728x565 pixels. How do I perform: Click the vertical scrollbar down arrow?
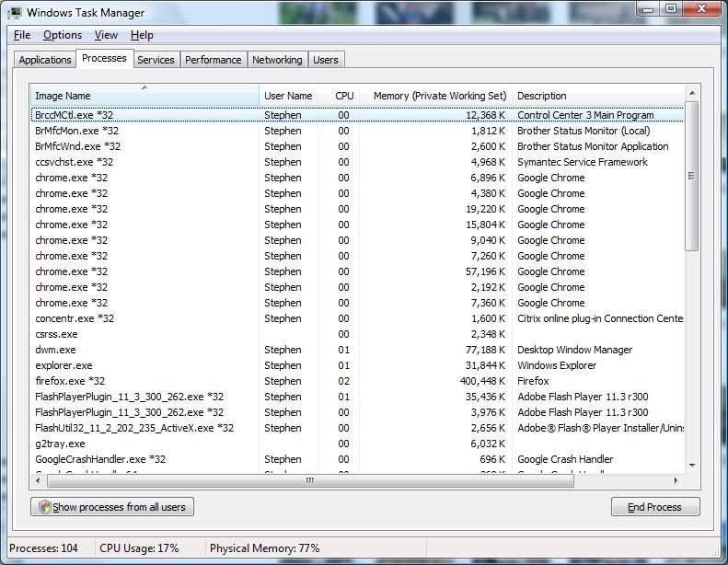(x=692, y=466)
